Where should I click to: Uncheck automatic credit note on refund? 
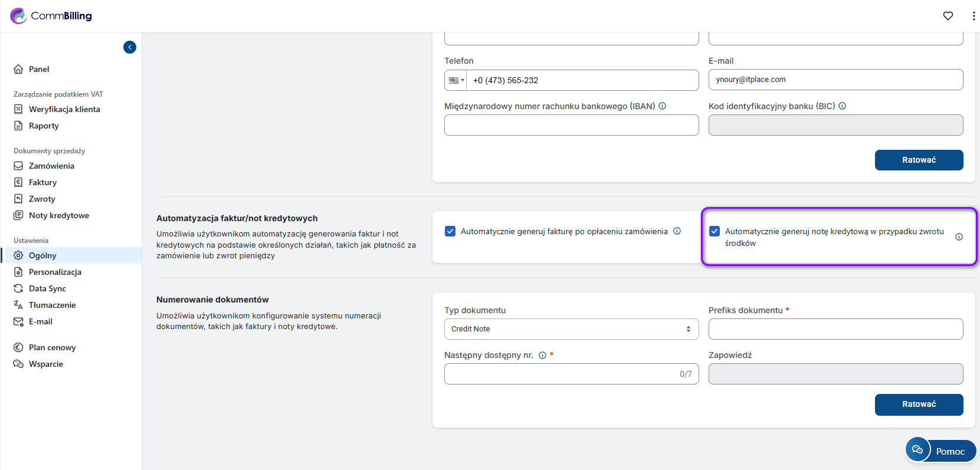point(714,231)
